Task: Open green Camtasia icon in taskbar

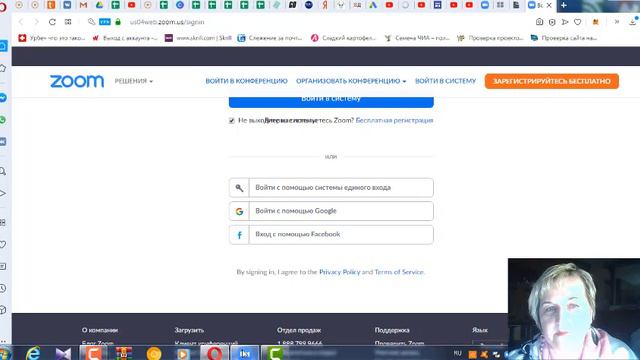Action: pyautogui.click(x=275, y=353)
